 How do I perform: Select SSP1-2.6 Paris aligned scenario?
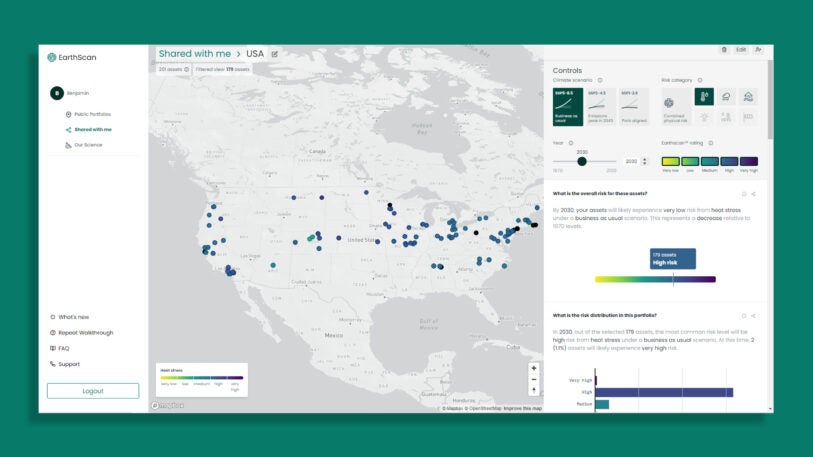pos(634,107)
